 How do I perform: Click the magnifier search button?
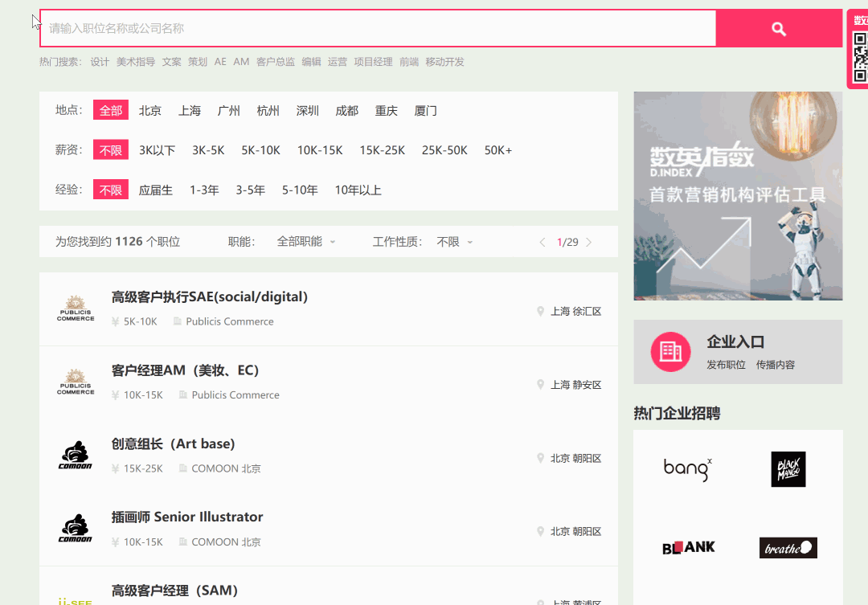click(x=779, y=29)
